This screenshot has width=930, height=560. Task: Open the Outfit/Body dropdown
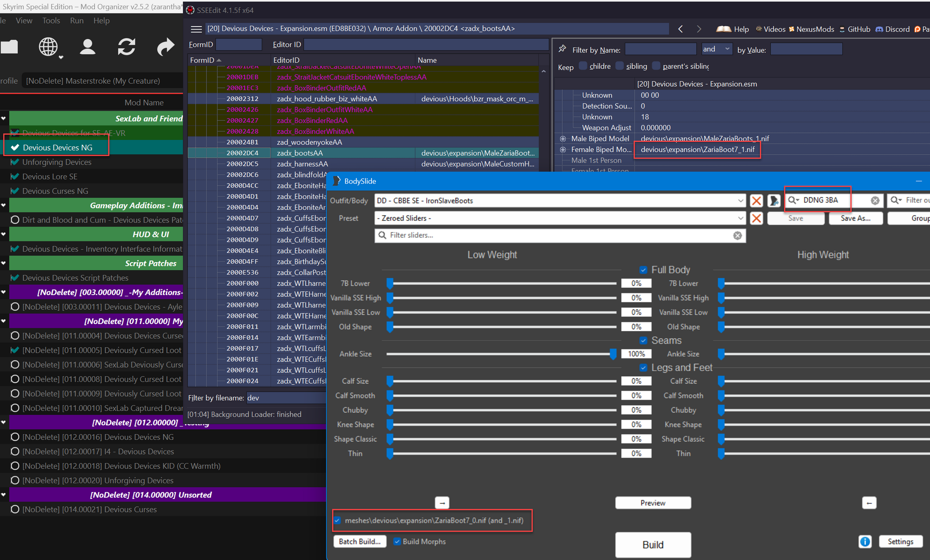click(741, 201)
